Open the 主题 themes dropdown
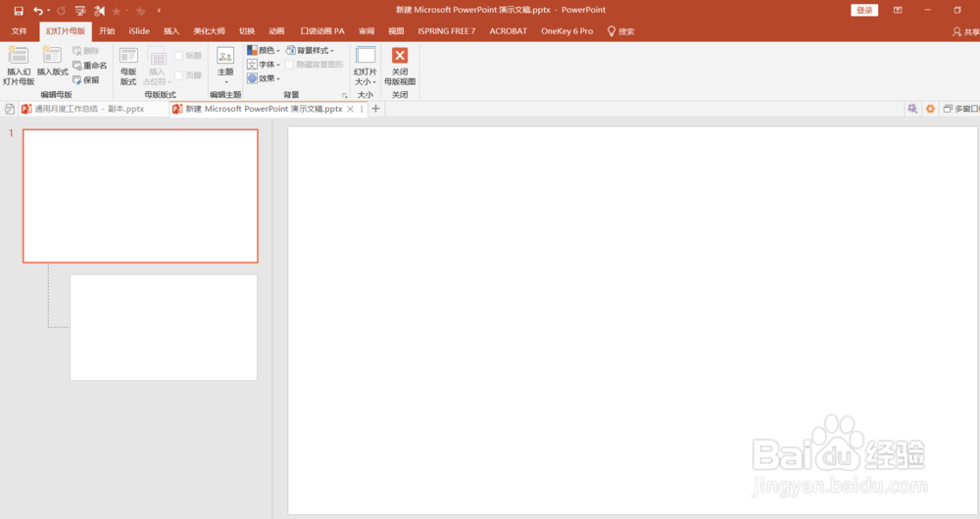 (225, 66)
